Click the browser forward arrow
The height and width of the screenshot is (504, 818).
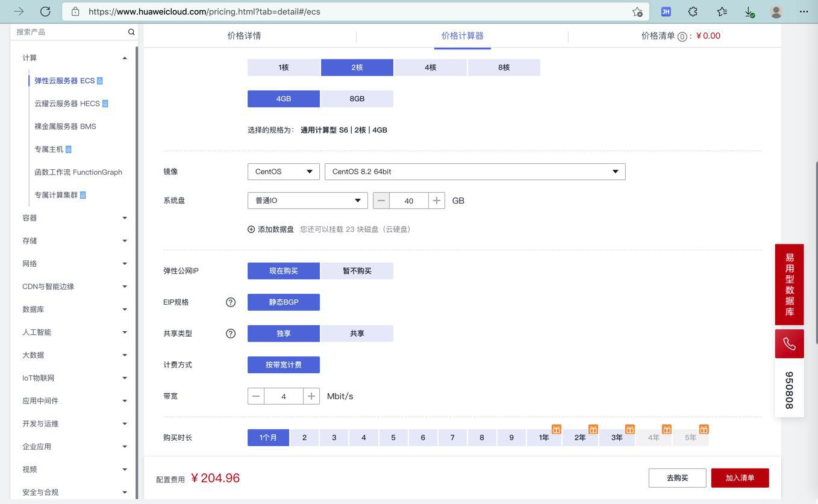click(x=19, y=11)
